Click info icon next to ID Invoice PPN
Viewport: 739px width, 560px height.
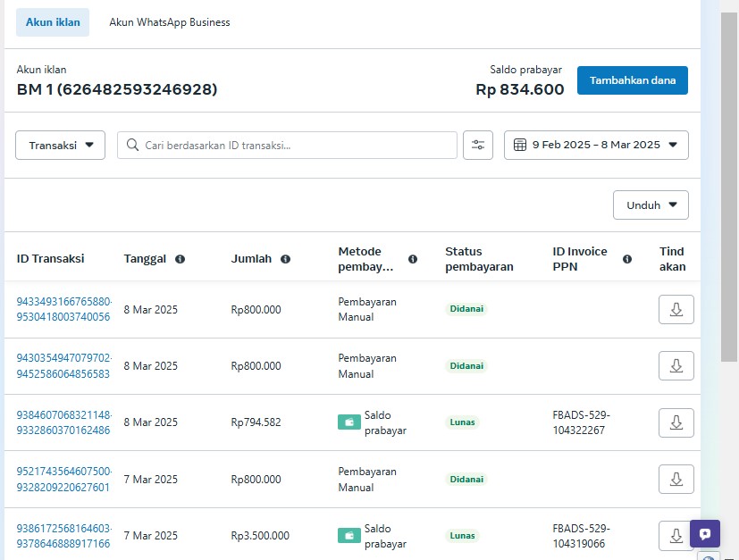[x=627, y=259]
